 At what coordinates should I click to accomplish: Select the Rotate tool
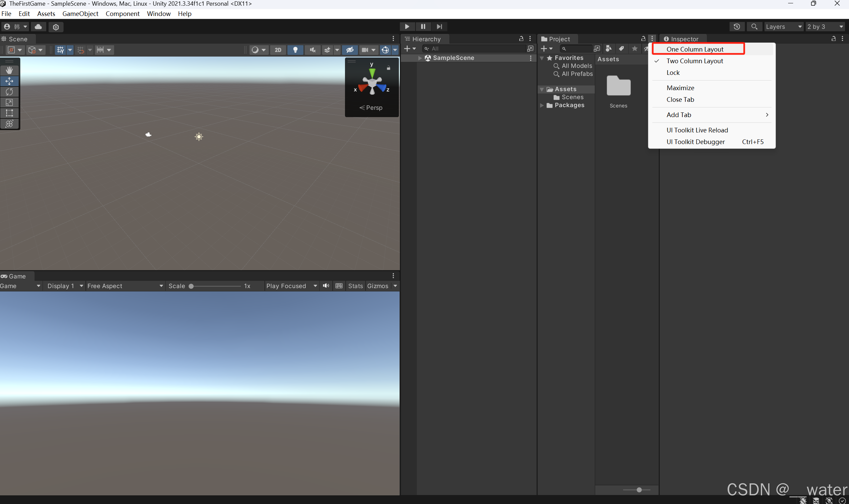click(9, 92)
